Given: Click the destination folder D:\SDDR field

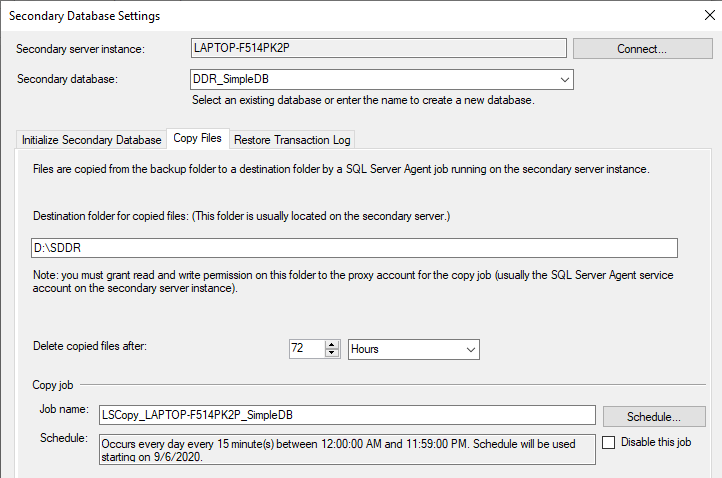Looking at the screenshot, I should [354, 248].
